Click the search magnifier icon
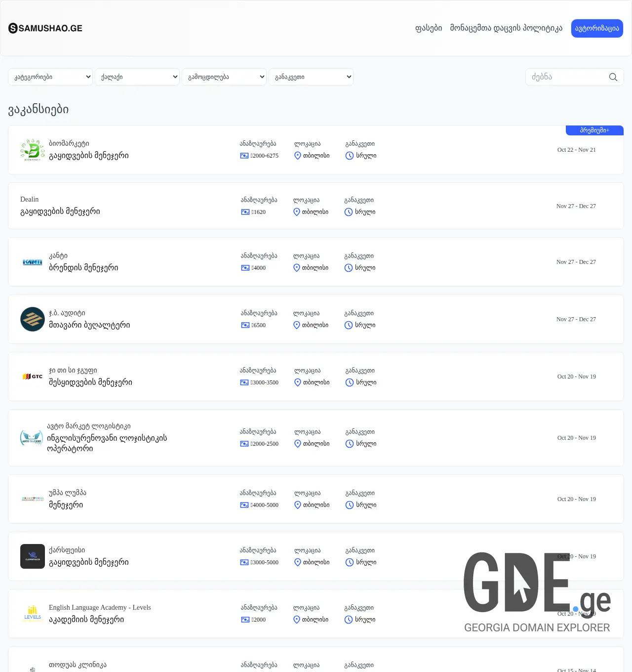 click(x=613, y=77)
